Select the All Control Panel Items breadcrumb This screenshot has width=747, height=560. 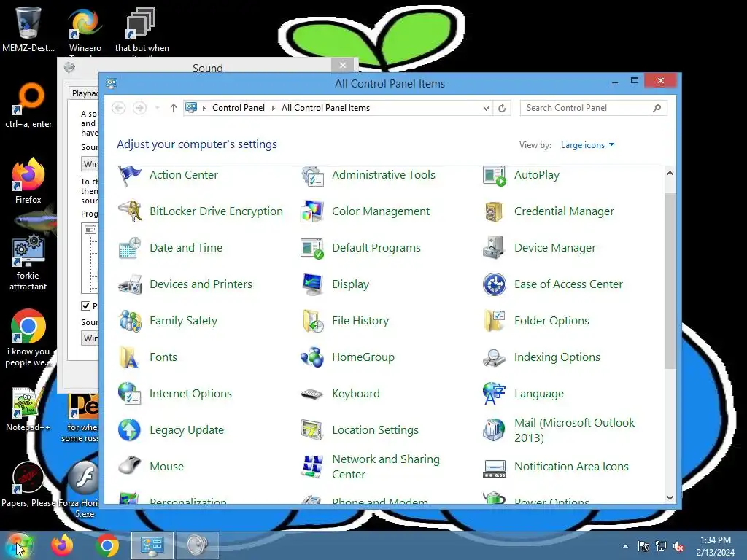(325, 108)
